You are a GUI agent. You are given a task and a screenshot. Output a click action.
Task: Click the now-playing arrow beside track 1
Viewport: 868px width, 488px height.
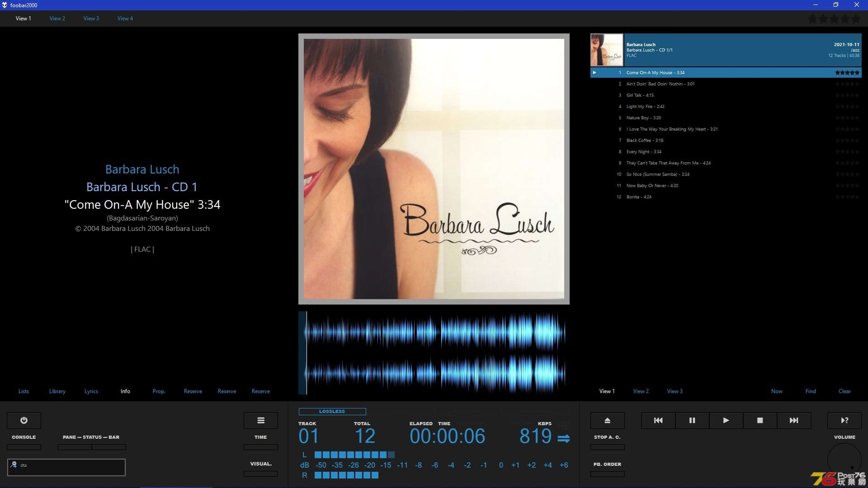click(x=594, y=72)
